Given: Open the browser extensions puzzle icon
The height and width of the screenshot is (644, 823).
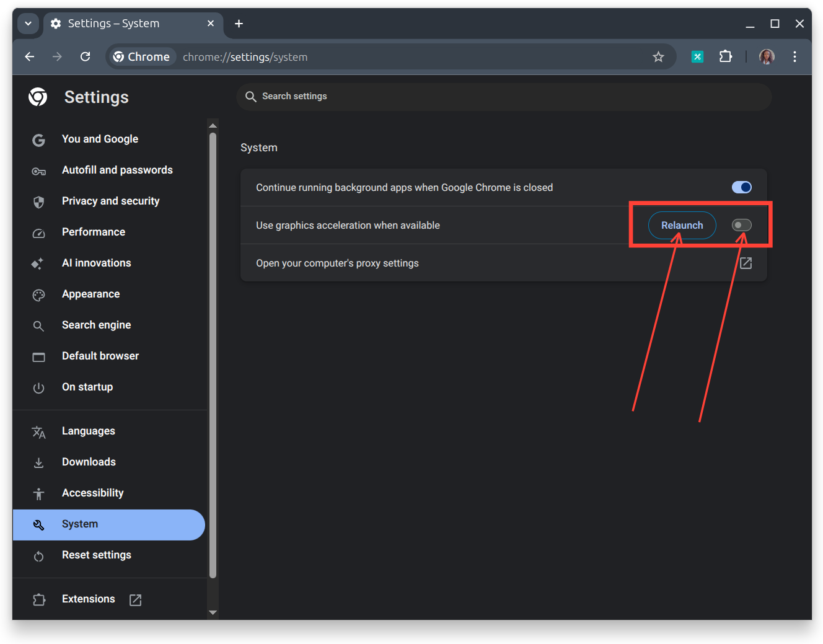Looking at the screenshot, I should (x=725, y=56).
